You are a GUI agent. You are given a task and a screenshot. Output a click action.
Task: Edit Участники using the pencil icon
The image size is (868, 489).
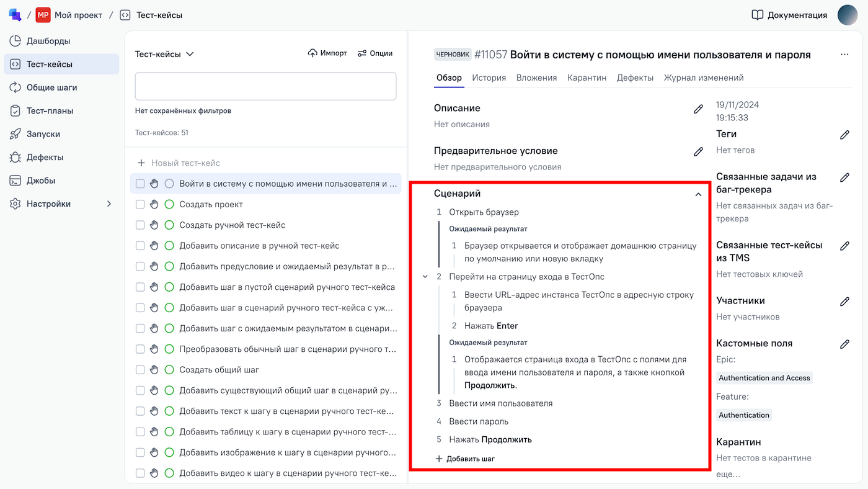pyautogui.click(x=844, y=302)
